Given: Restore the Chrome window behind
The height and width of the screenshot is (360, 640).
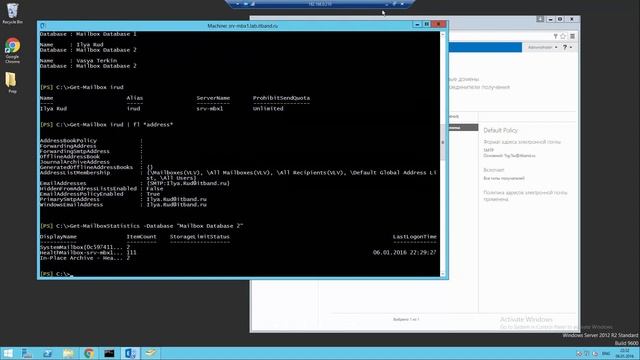Looking at the screenshot, I should (x=560, y=19).
